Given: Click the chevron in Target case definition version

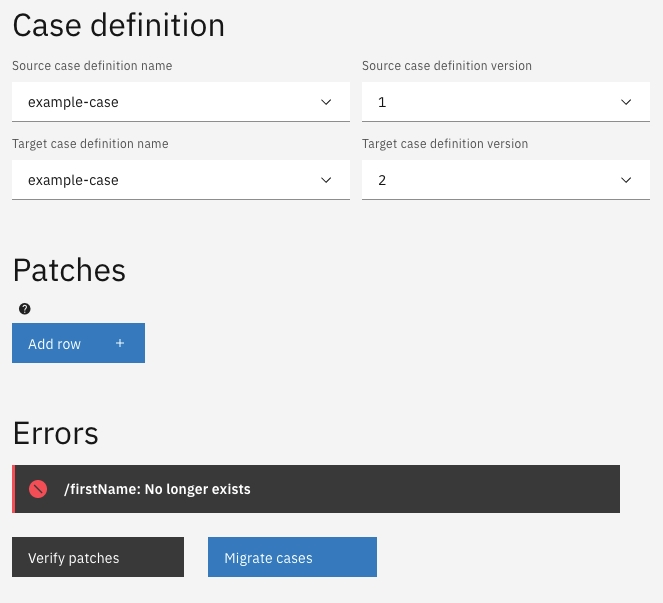Looking at the screenshot, I should 626,180.
